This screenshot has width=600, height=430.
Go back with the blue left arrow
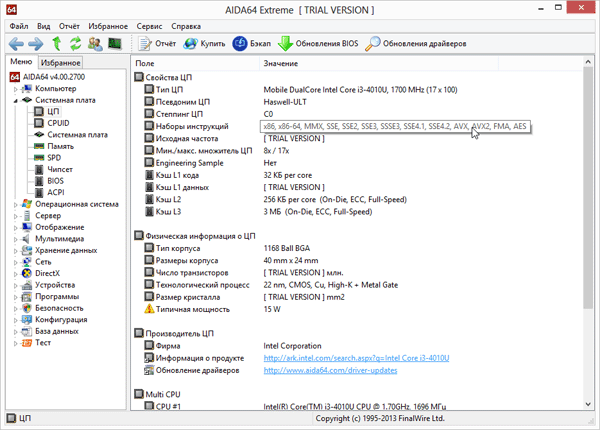[16, 44]
